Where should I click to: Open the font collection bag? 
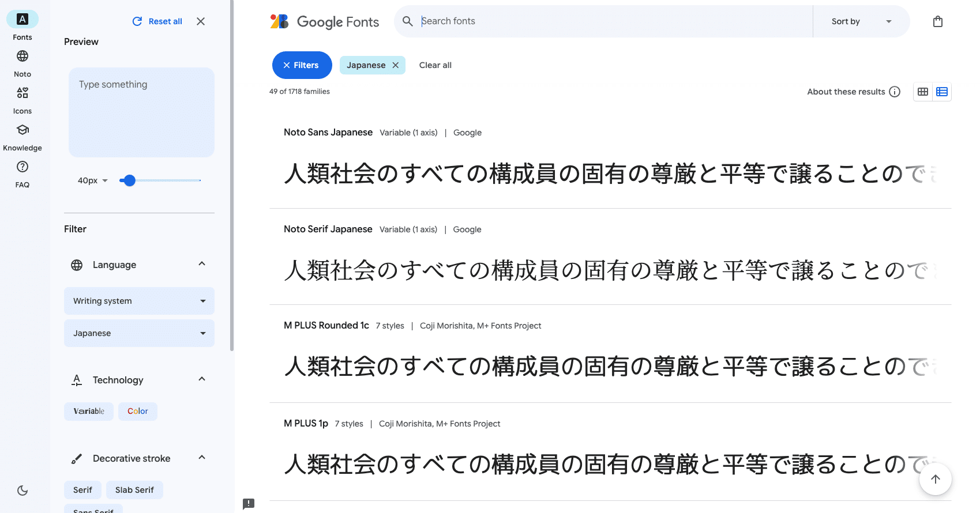coord(937,21)
